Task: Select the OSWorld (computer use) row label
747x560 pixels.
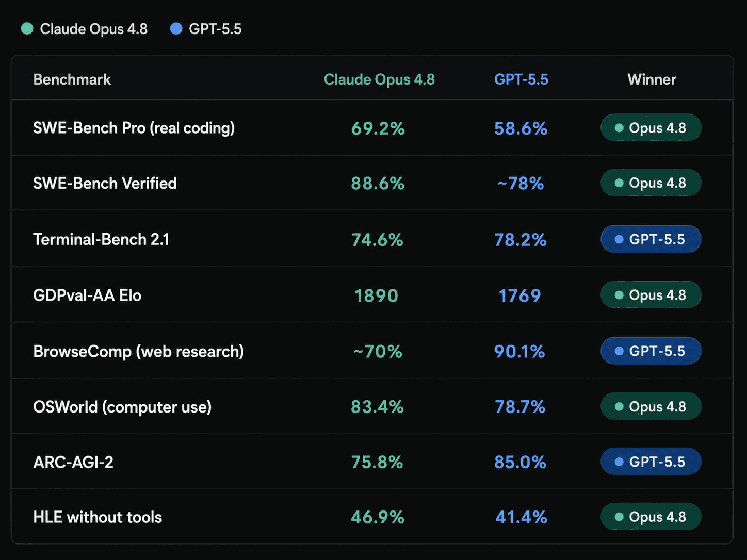Action: coord(122,407)
